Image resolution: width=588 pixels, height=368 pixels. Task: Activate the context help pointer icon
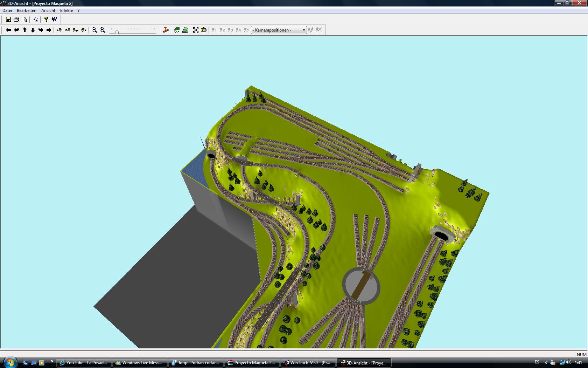(x=54, y=20)
